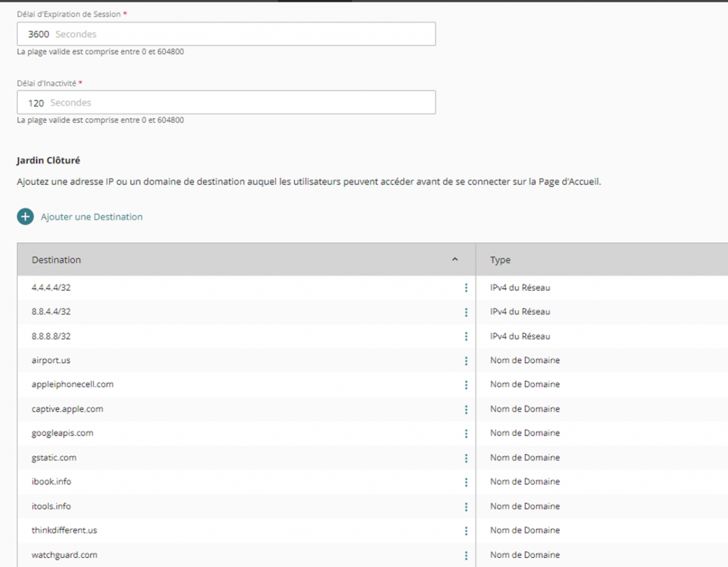This screenshot has width=728, height=567.
Task: Select the watchguard.com destination row
Action: click(64, 555)
